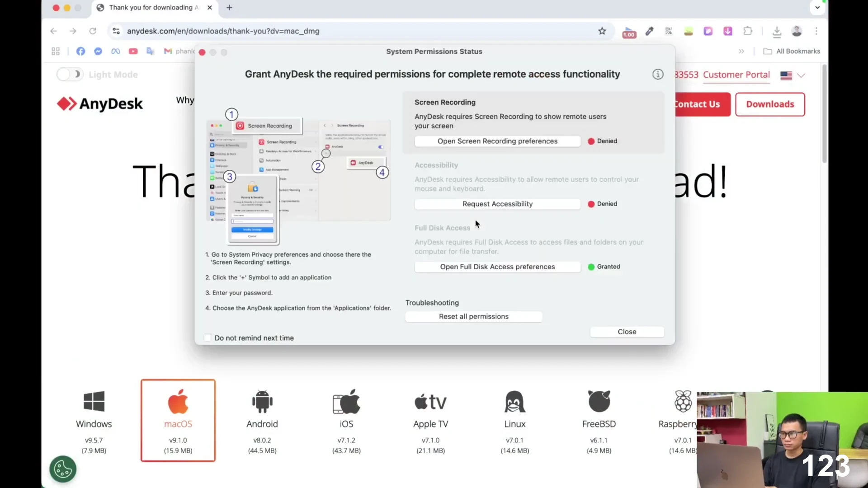Click the QR code extension icon

669,31
